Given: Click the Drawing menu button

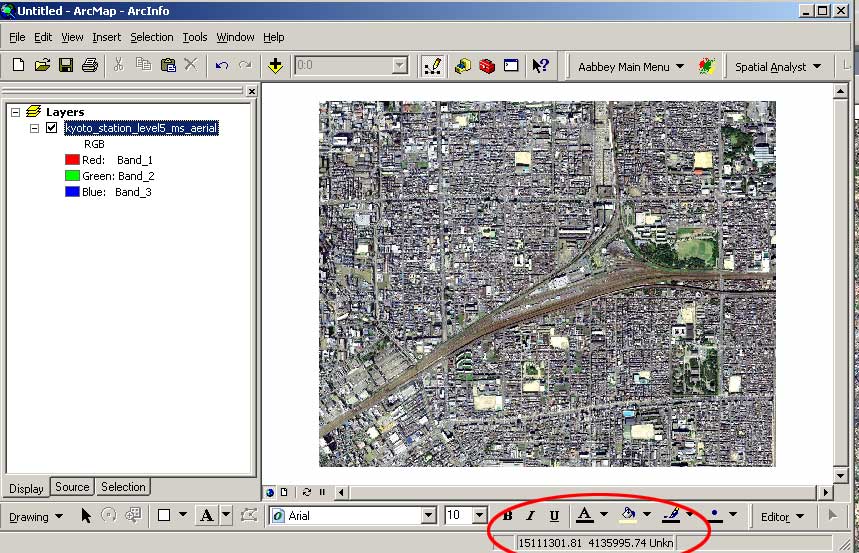Looking at the screenshot, I should point(36,516).
